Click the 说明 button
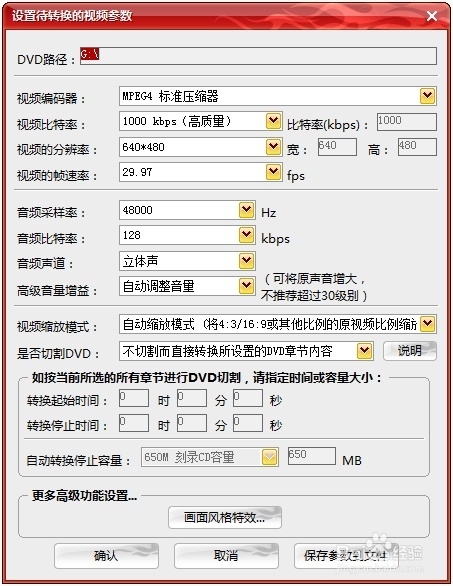 (410, 351)
